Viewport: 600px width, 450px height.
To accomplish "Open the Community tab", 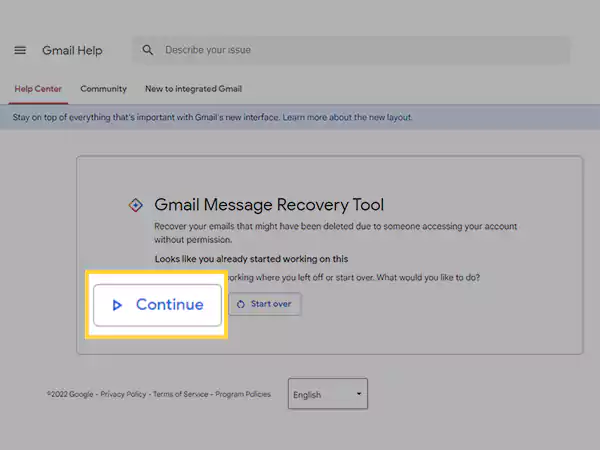I will (103, 89).
